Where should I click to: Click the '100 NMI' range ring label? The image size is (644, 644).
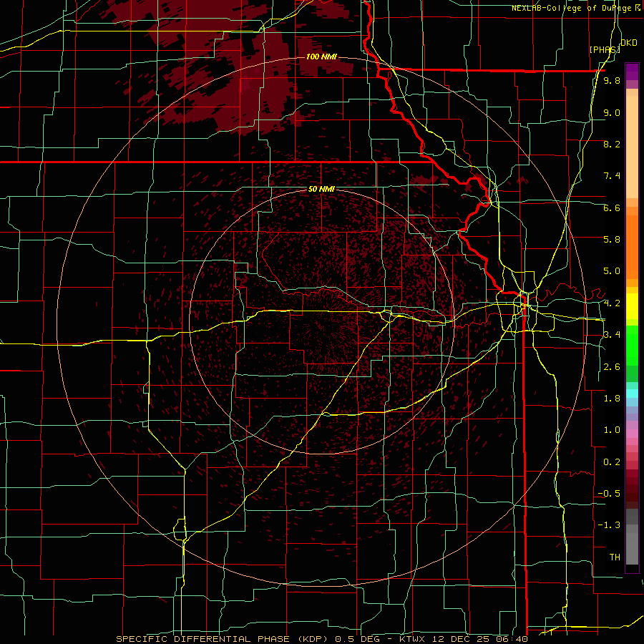tap(321, 57)
